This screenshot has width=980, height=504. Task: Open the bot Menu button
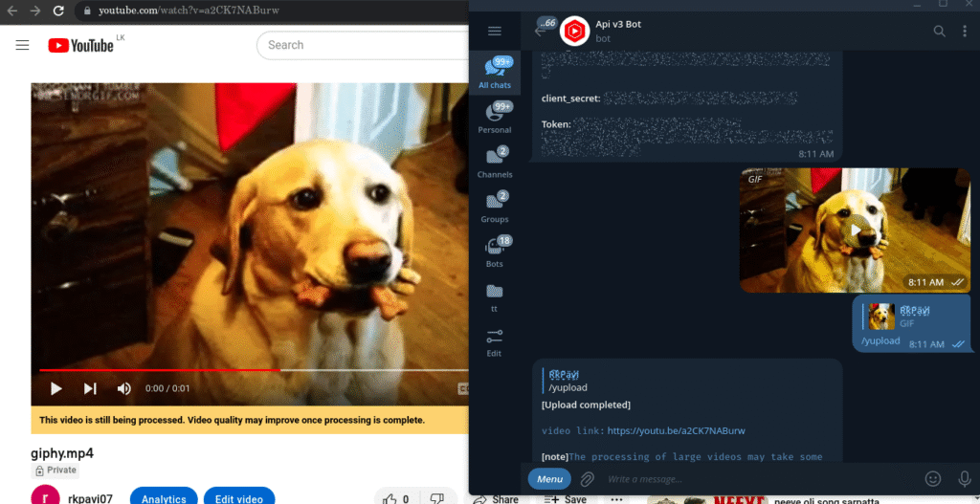pos(549,478)
